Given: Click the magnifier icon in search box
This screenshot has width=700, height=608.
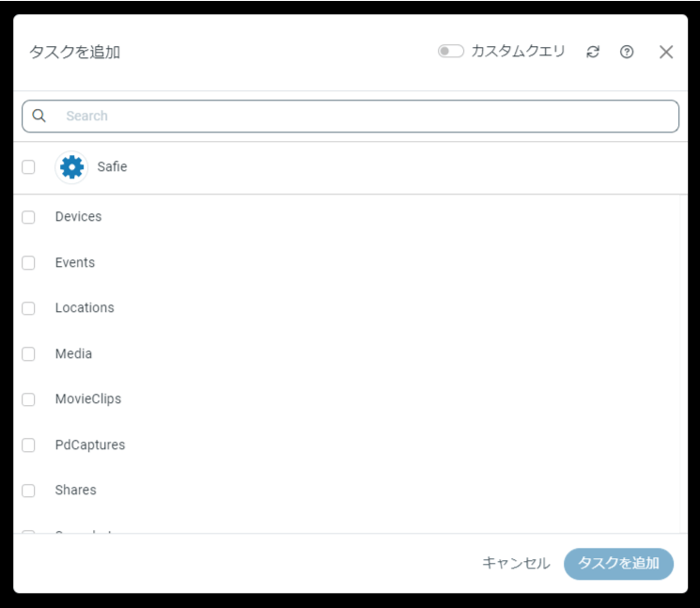Looking at the screenshot, I should (39, 116).
